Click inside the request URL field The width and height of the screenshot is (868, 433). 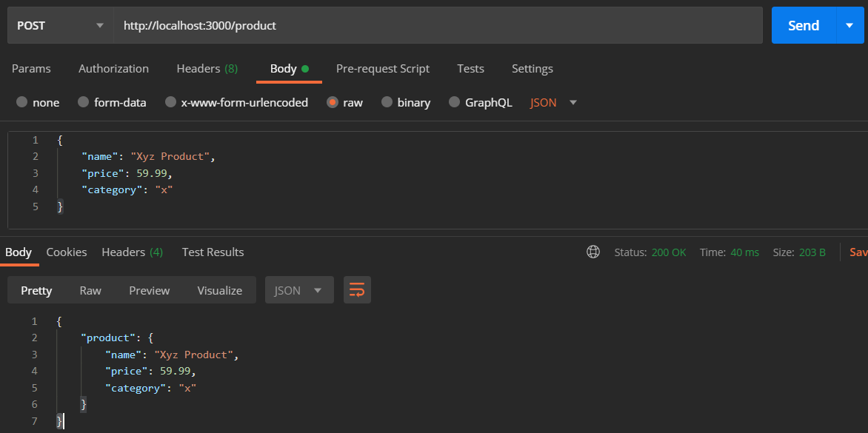[296, 24]
